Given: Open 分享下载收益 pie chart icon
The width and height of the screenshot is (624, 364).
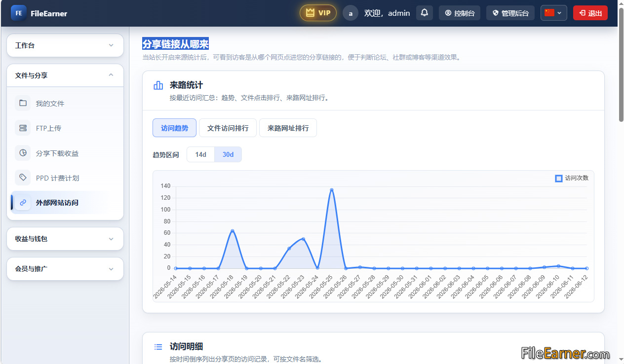Looking at the screenshot, I should (23, 153).
